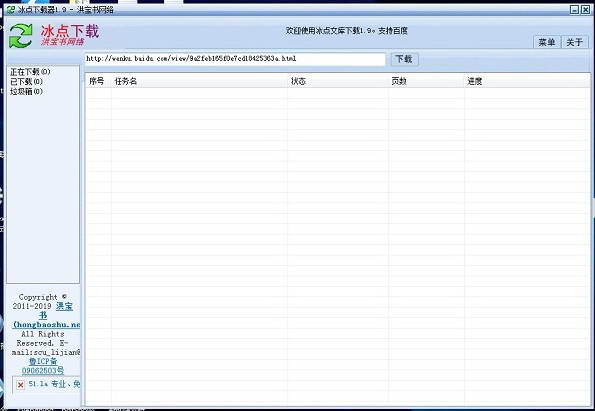Select 垃圾箱(0) in the sidebar
This screenshot has width=595, height=411.
pos(26,91)
